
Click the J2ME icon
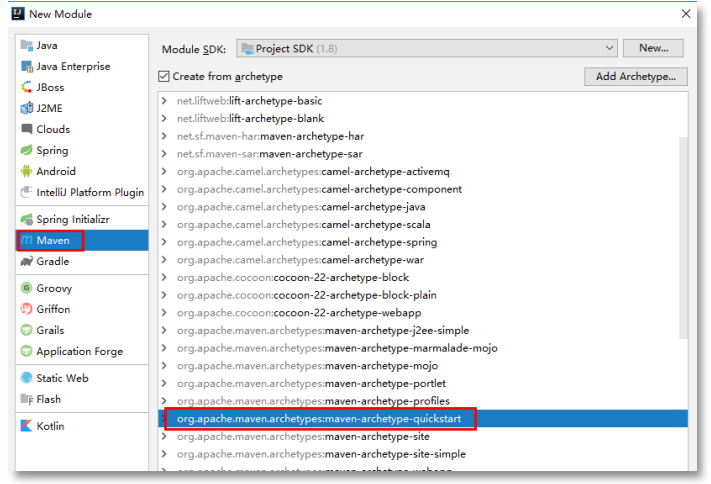tap(27, 108)
